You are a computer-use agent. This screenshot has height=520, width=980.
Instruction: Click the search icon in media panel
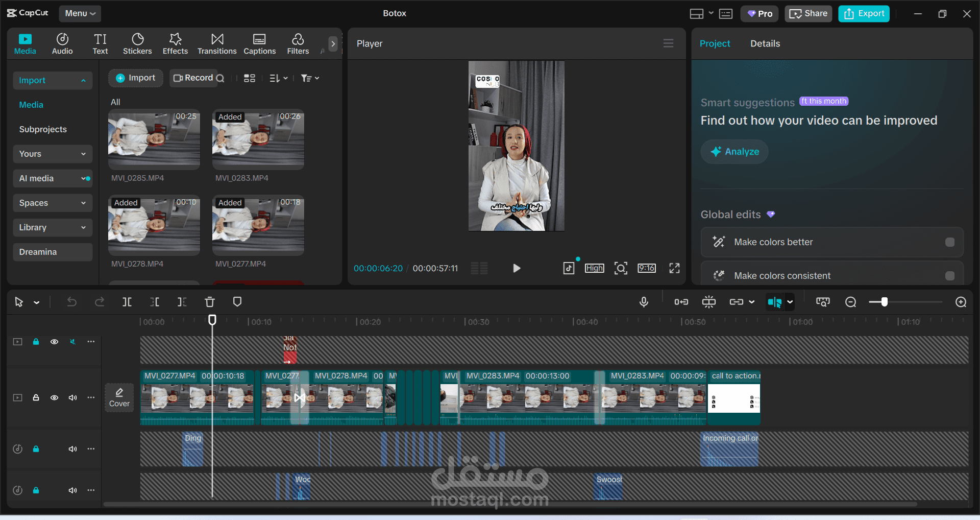(220, 78)
